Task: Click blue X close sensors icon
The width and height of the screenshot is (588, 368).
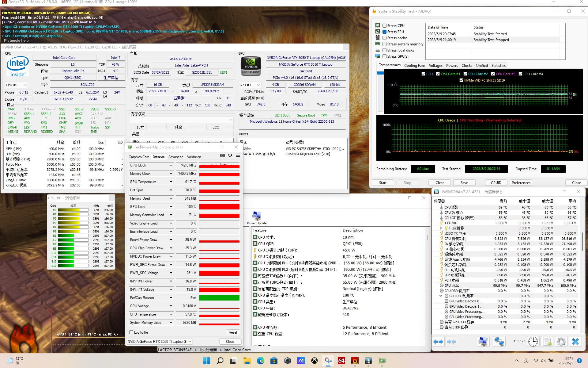Action: coord(575,342)
